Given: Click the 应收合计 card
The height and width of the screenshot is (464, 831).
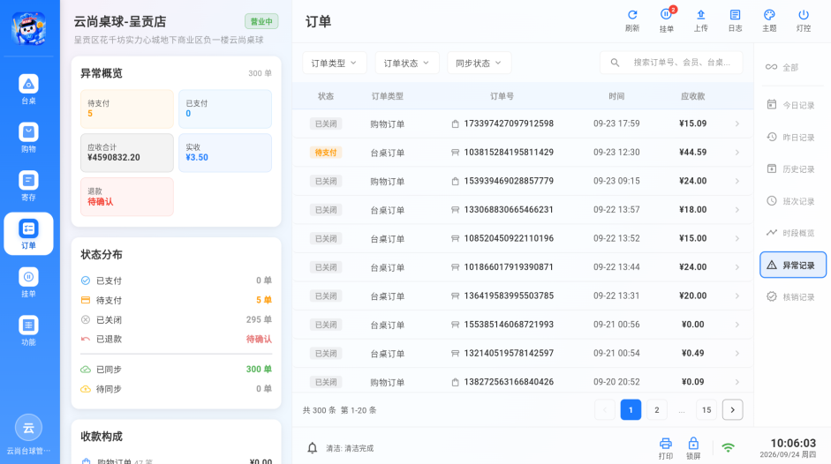Looking at the screenshot, I should [127, 153].
